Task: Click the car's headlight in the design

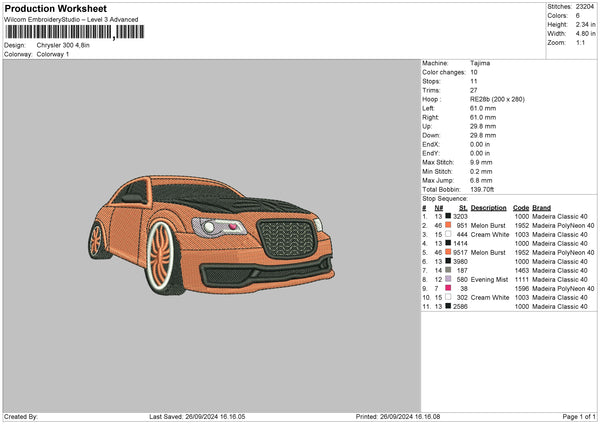Action: (216, 229)
